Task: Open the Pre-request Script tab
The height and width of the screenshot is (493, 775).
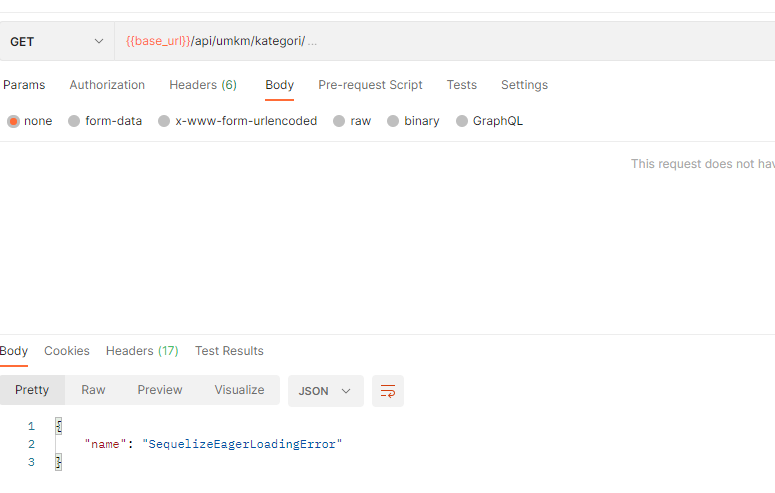Action: [370, 85]
